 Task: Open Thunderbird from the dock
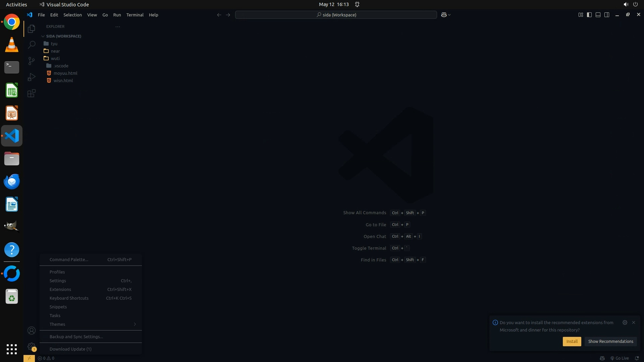coord(12,182)
